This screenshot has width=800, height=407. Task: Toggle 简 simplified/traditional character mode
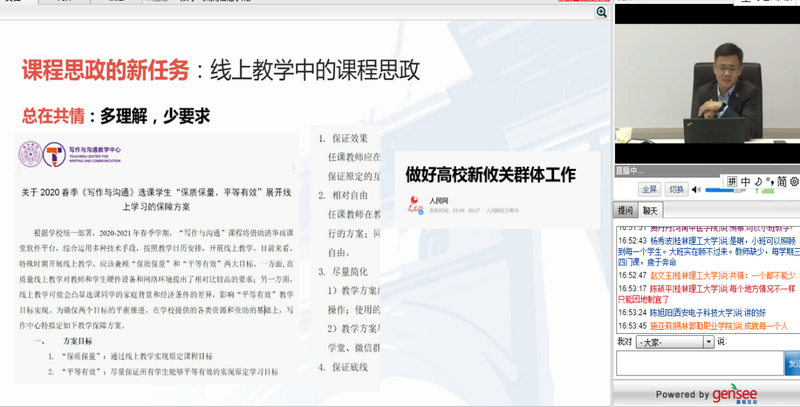pos(782,181)
